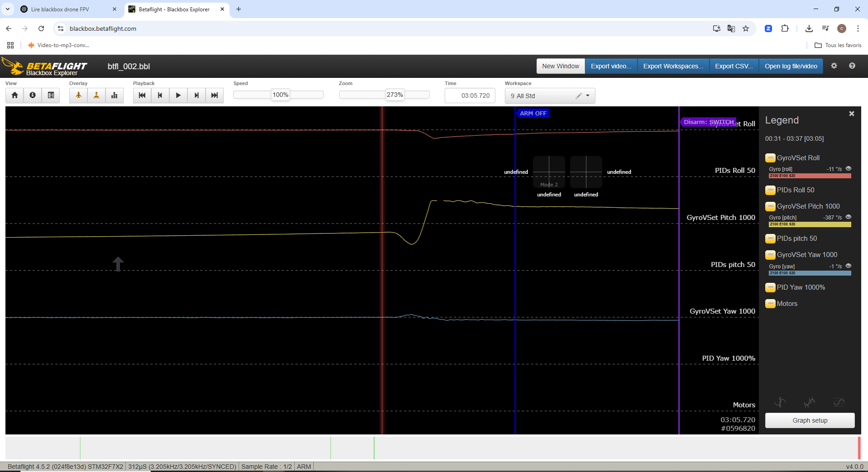Viewport: 868px width, 472px height.
Task: Jump to the start of the log
Action: click(142, 95)
